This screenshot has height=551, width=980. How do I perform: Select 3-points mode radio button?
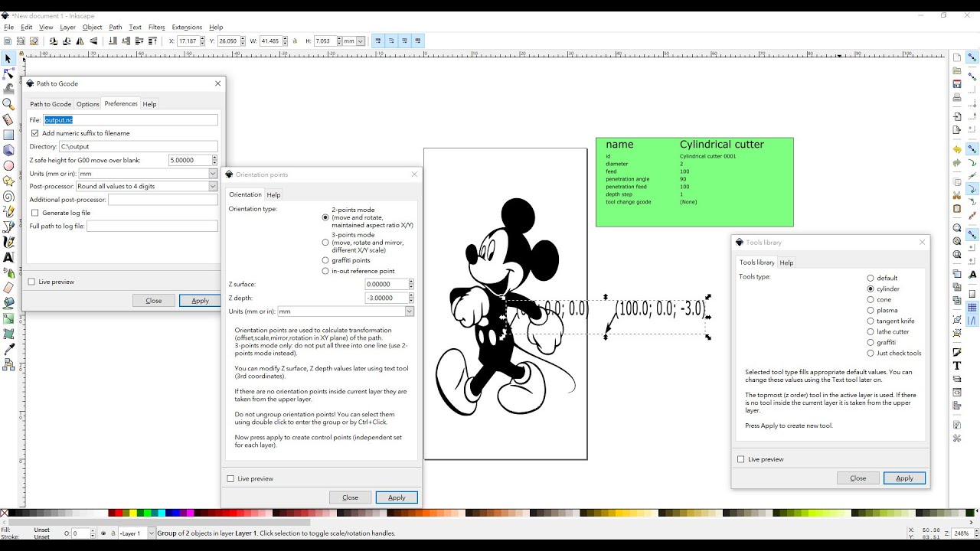(x=325, y=243)
